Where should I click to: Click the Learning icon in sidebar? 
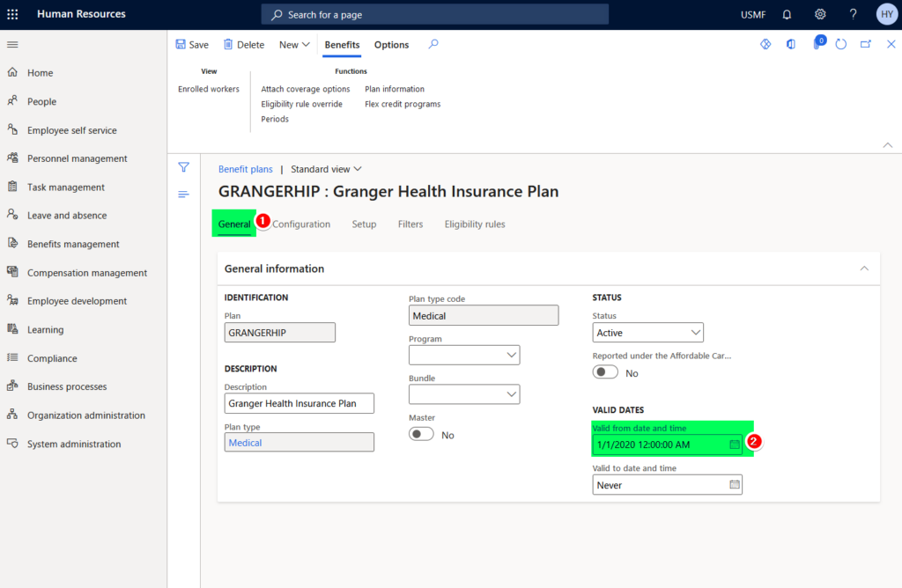[x=12, y=329]
